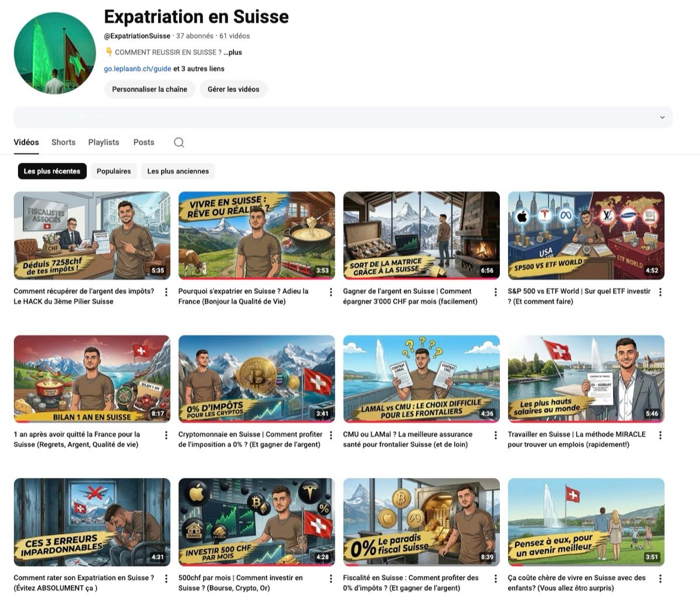Click 'Personnaliser la chaîne' button
Screen dimensions: 700x615
point(149,89)
